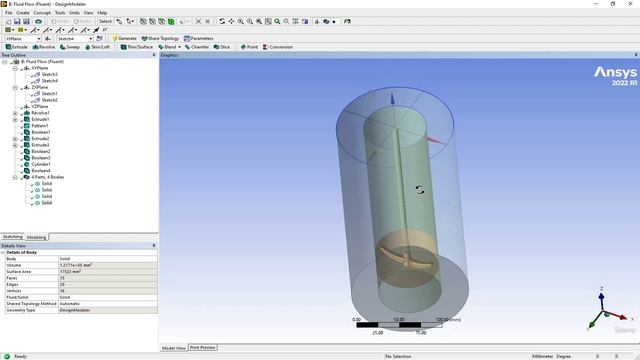Expand the Extrude1 tree node

[15, 120]
